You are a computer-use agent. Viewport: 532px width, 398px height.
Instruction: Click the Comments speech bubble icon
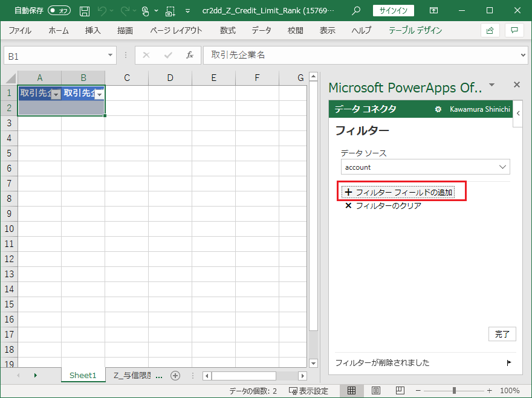514,31
